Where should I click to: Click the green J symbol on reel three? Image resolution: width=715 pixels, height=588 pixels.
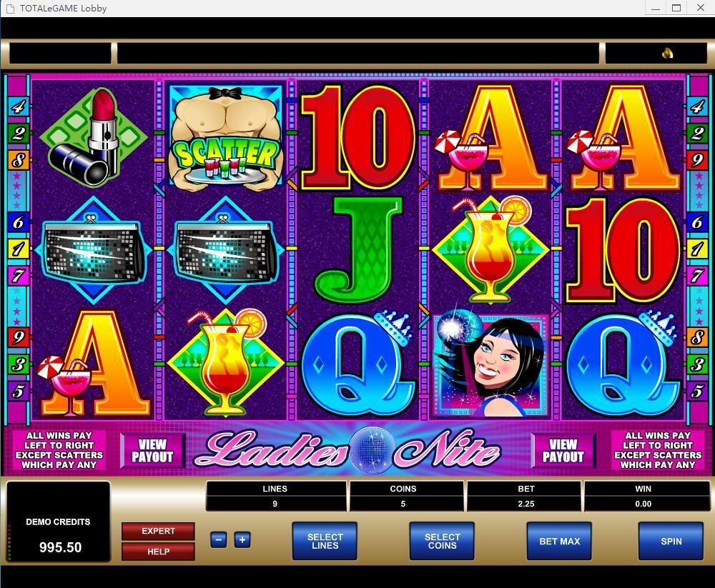coord(359,250)
